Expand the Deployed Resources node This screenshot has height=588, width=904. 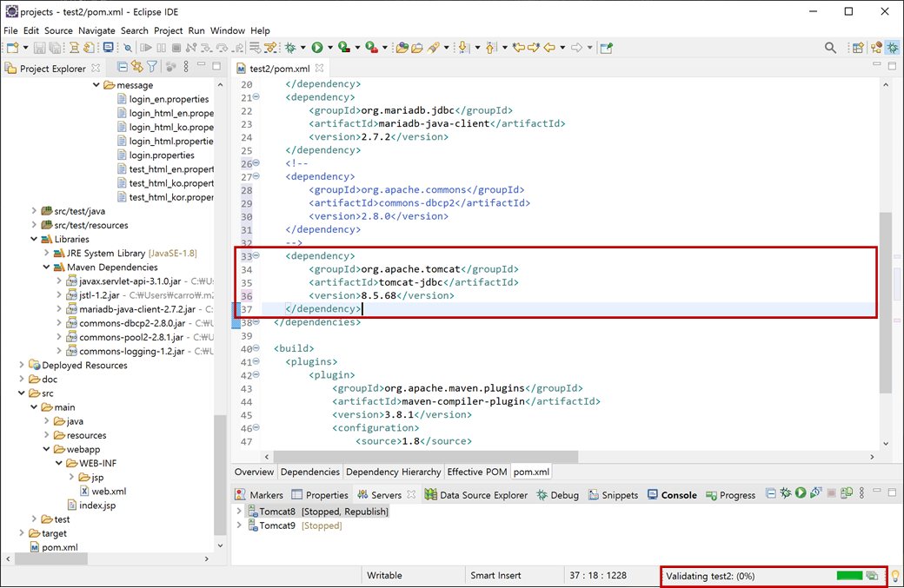click(x=22, y=365)
